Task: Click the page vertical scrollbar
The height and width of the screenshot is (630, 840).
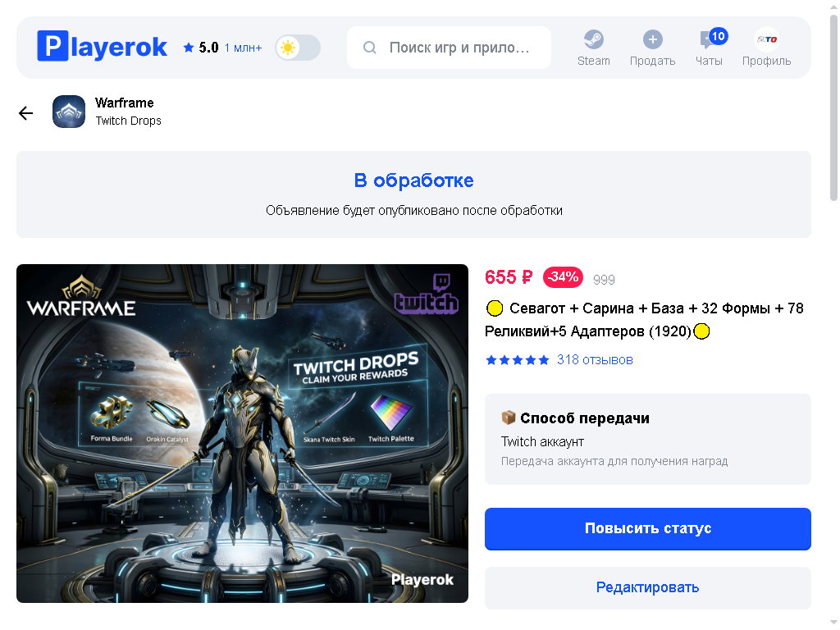Action: click(x=833, y=107)
